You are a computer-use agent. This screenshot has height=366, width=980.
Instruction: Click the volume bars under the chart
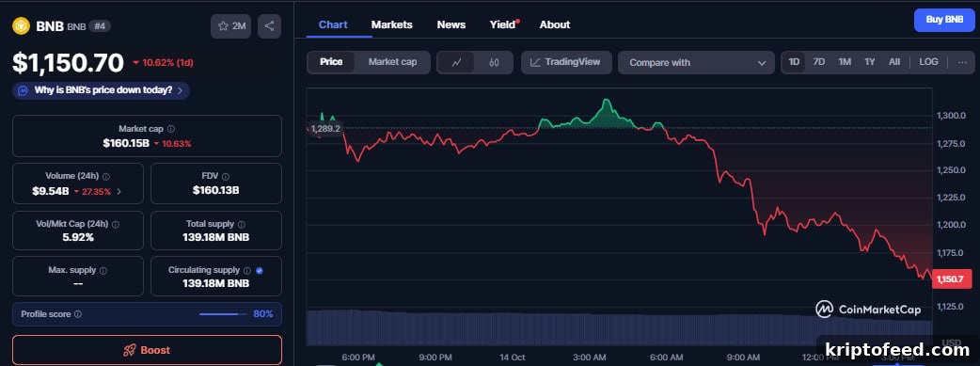619,327
